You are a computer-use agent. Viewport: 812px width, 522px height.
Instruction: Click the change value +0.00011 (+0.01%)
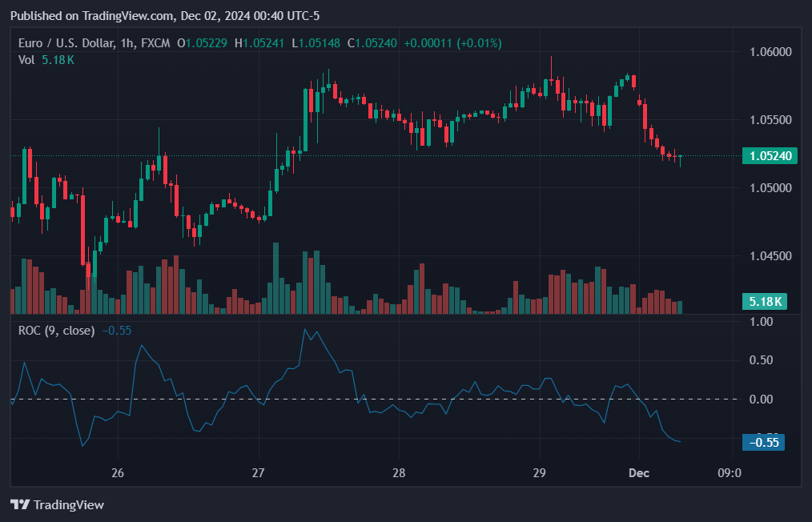(x=452, y=43)
